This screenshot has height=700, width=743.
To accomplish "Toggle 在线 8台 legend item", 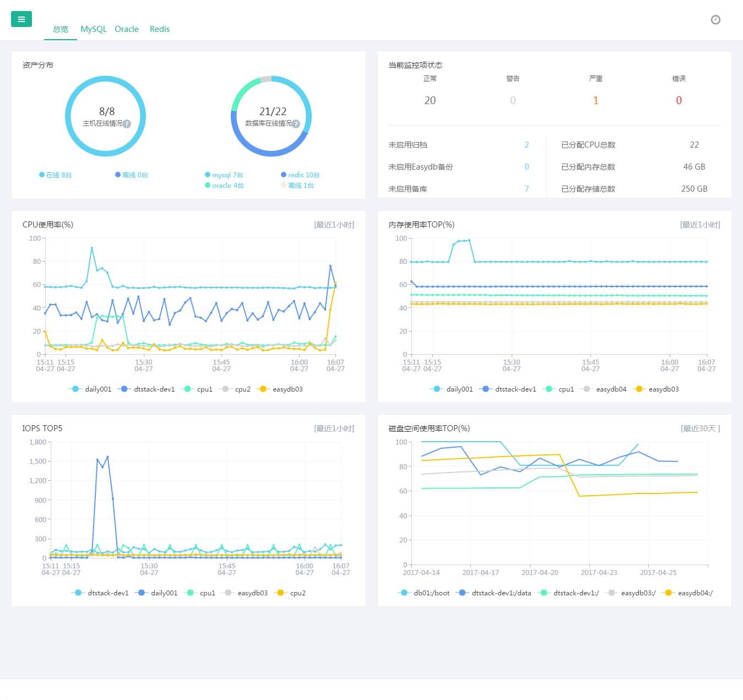I will coord(56,175).
